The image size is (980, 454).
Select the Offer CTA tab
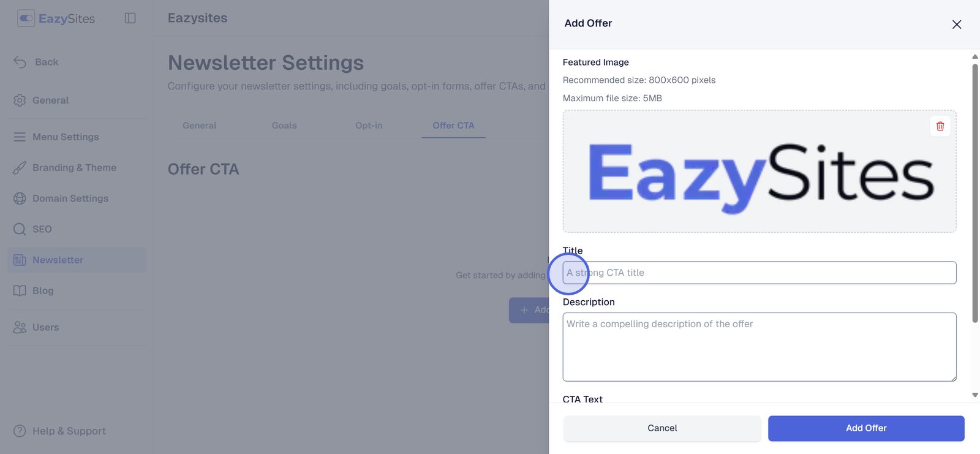point(453,126)
